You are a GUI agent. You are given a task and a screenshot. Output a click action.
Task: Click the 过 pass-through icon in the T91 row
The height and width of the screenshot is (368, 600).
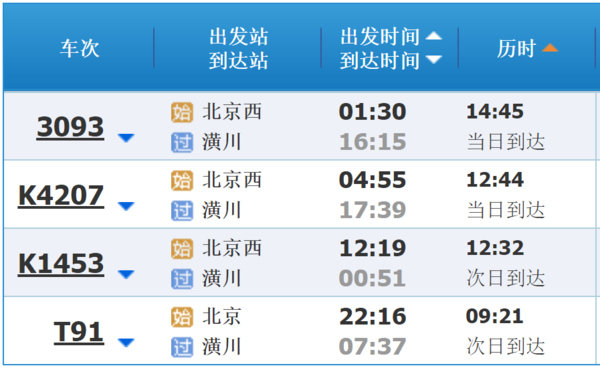click(182, 347)
